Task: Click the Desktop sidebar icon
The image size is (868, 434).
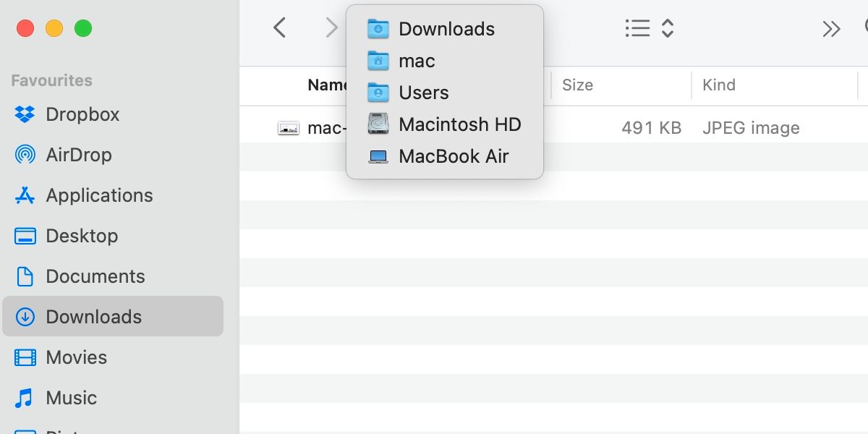Action: tap(25, 236)
